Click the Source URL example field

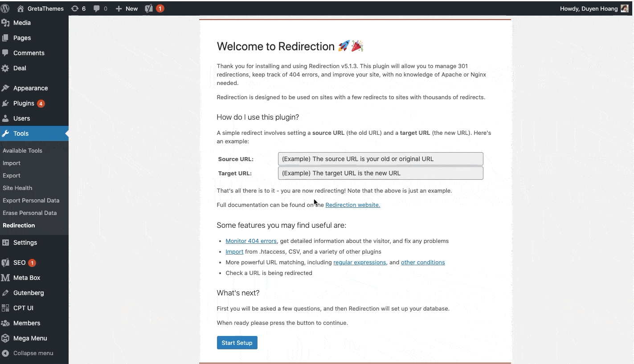pyautogui.click(x=380, y=159)
